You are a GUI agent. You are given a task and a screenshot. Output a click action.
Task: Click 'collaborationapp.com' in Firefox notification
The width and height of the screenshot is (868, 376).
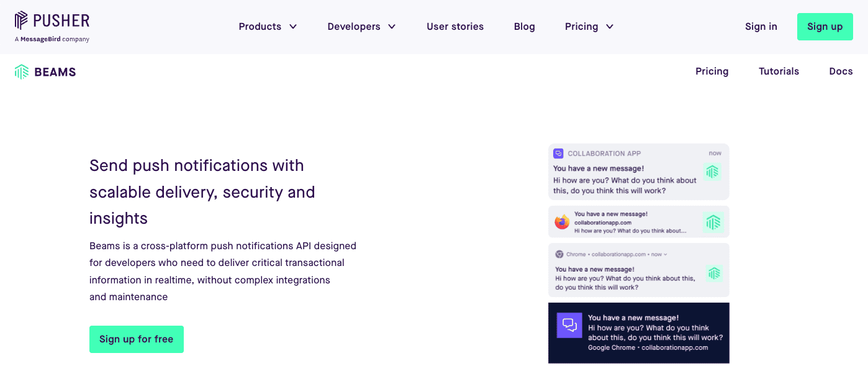pyautogui.click(x=603, y=222)
